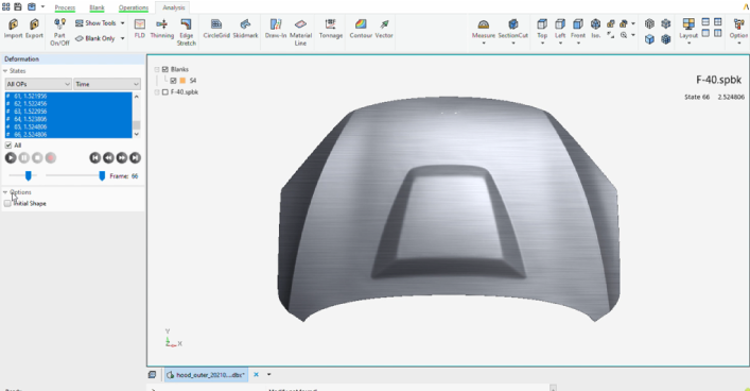This screenshot has height=391, width=750.
Task: Switch to the Operations tab
Action: tap(133, 8)
